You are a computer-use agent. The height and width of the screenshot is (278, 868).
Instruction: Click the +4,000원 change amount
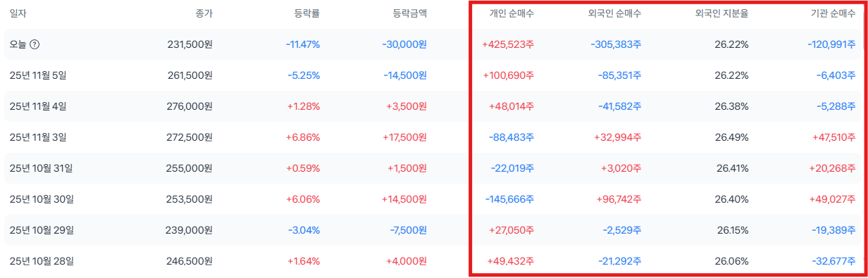[x=407, y=261]
